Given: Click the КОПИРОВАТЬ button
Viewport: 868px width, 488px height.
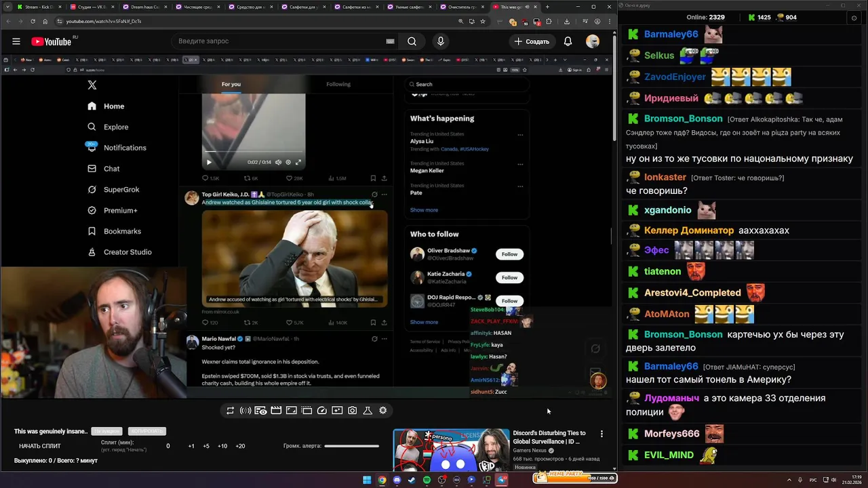Looking at the screenshot, I should pyautogui.click(x=146, y=431).
